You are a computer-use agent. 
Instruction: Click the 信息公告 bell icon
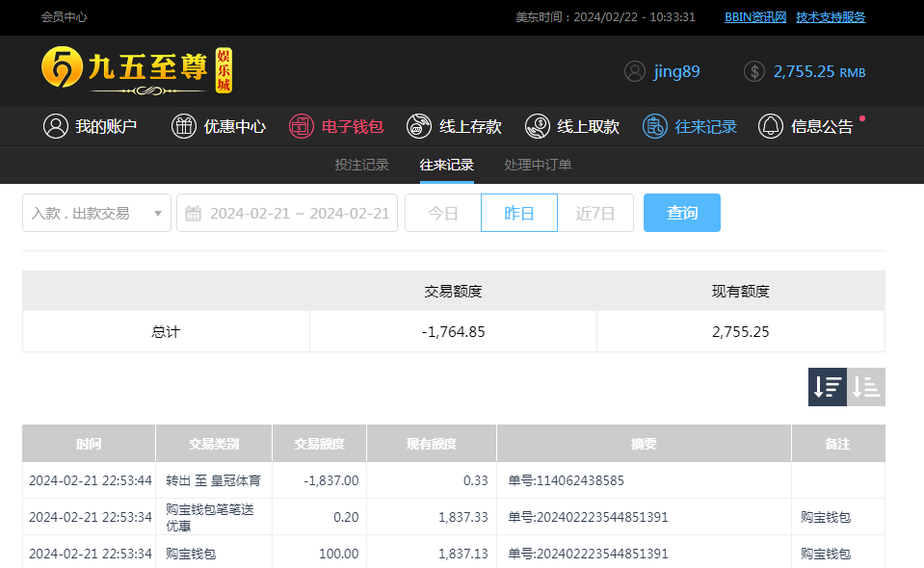tap(771, 126)
